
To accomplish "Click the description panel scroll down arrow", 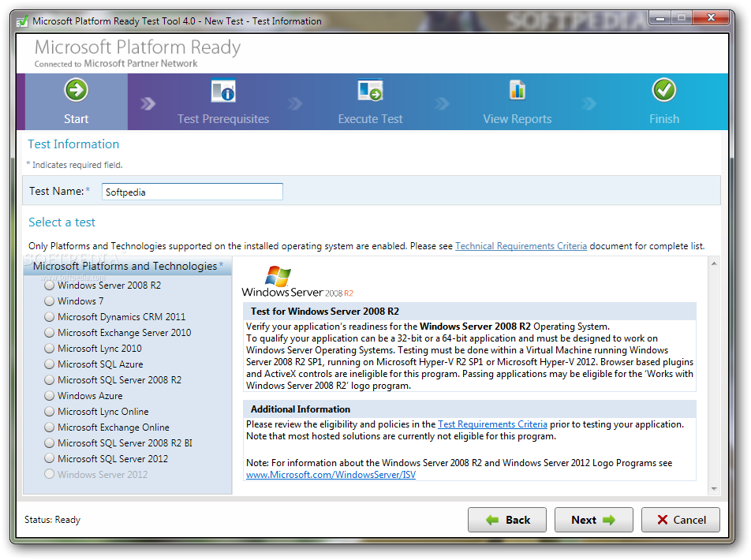I will tap(714, 489).
